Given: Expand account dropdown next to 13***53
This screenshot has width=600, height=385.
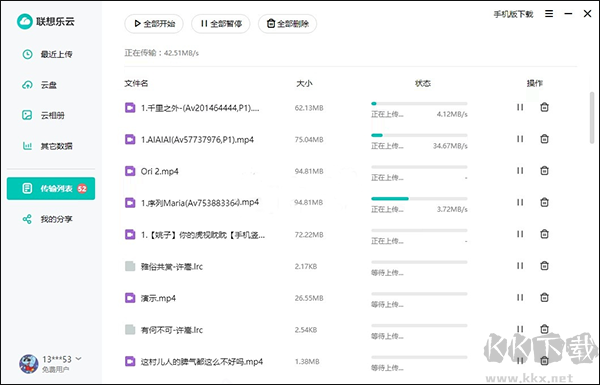Looking at the screenshot, I should click(79, 359).
